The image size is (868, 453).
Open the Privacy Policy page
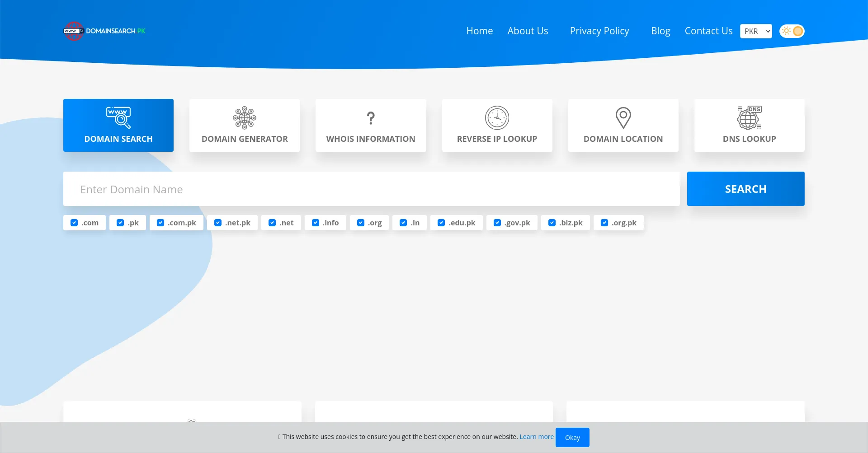pyautogui.click(x=599, y=31)
